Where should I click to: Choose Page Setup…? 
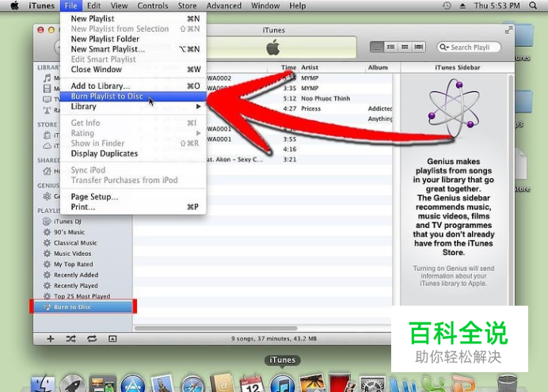coord(133,196)
